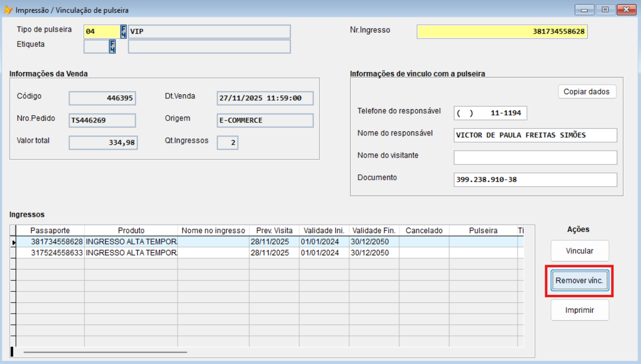This screenshot has width=641, height=364.
Task: Click the app icon in the title bar
Action: tap(8, 10)
